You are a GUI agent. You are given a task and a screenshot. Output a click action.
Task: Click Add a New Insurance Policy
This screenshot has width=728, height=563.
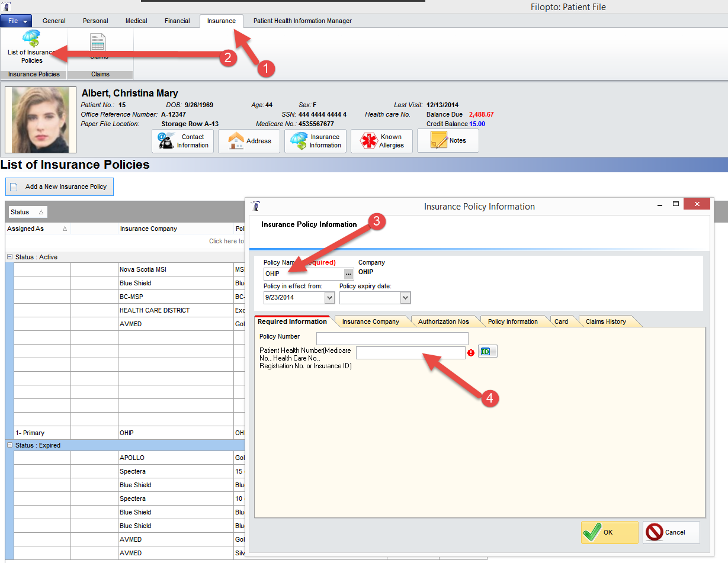[x=59, y=187]
